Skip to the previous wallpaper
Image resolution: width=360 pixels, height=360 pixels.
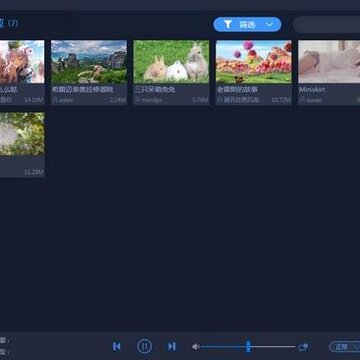tap(116, 346)
